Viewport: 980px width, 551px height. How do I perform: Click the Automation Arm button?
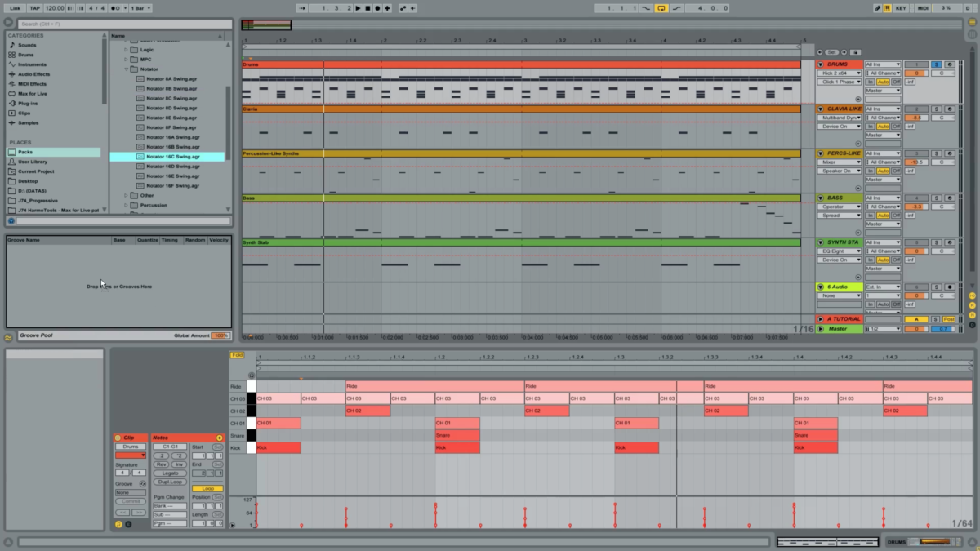(x=403, y=7)
